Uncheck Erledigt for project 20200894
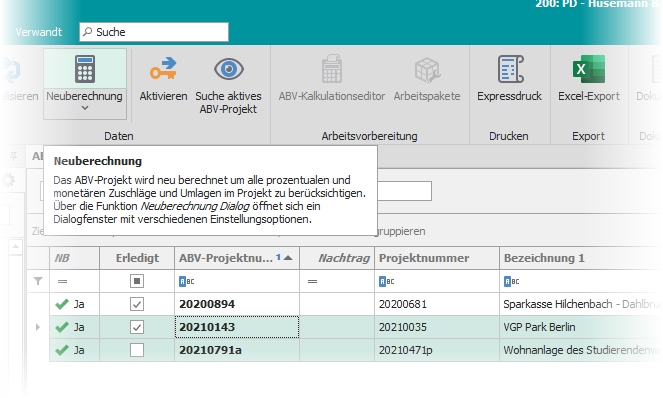Image resolution: width=663 pixels, height=398 pixels. (x=137, y=304)
